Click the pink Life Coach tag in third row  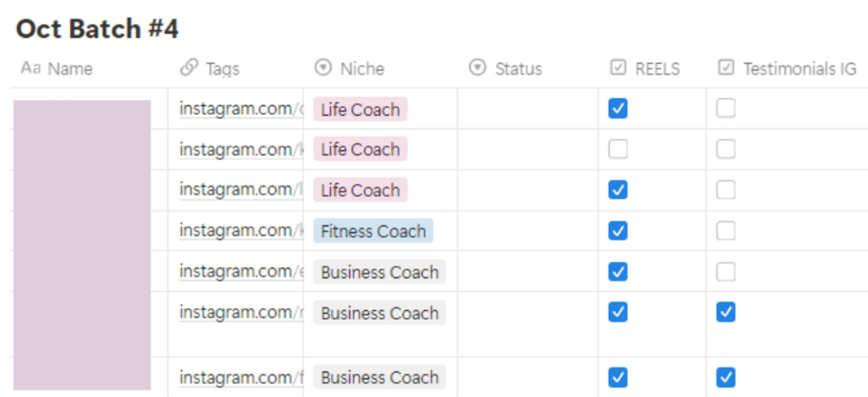[x=360, y=190]
